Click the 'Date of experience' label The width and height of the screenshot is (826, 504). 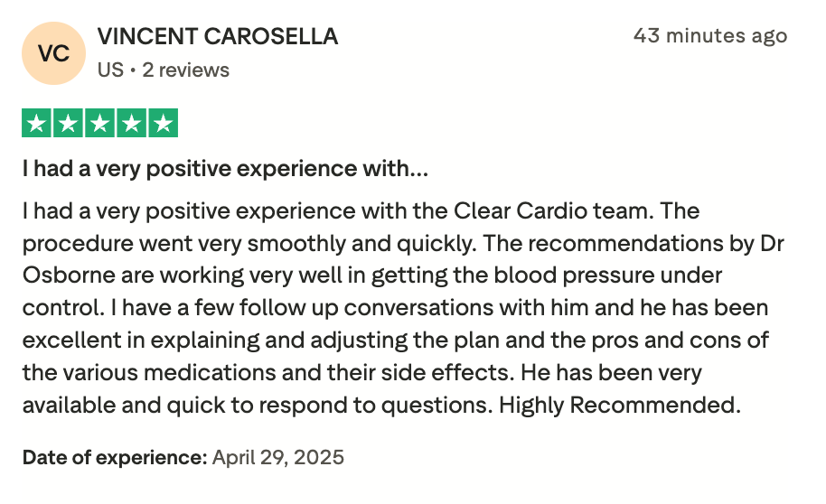tap(115, 458)
